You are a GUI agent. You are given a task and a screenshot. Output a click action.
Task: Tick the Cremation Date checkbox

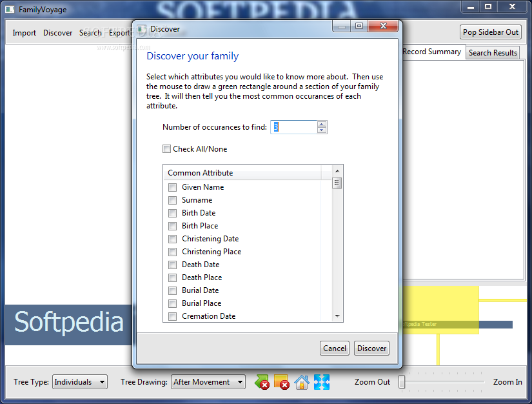point(172,316)
